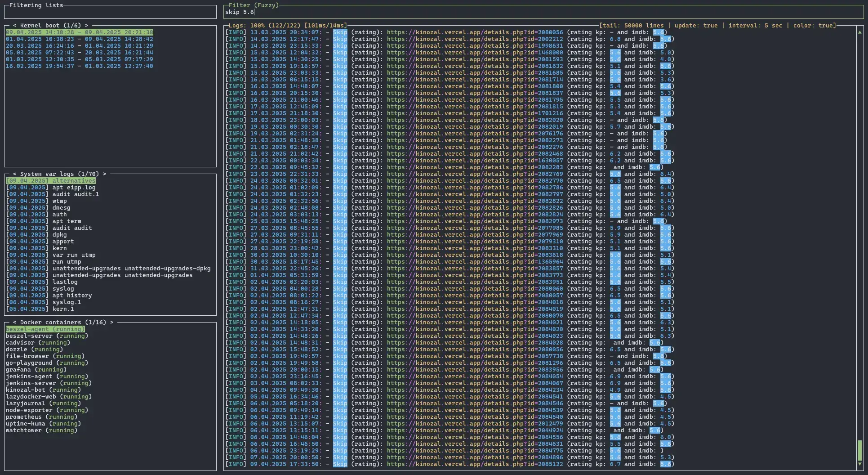Open the kinozal link with id=2080056 dated 13.03.2025
Screen dimensions: 868x475
(x=475, y=32)
